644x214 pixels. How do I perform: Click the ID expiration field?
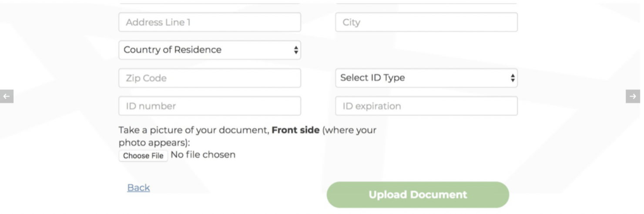tap(426, 106)
